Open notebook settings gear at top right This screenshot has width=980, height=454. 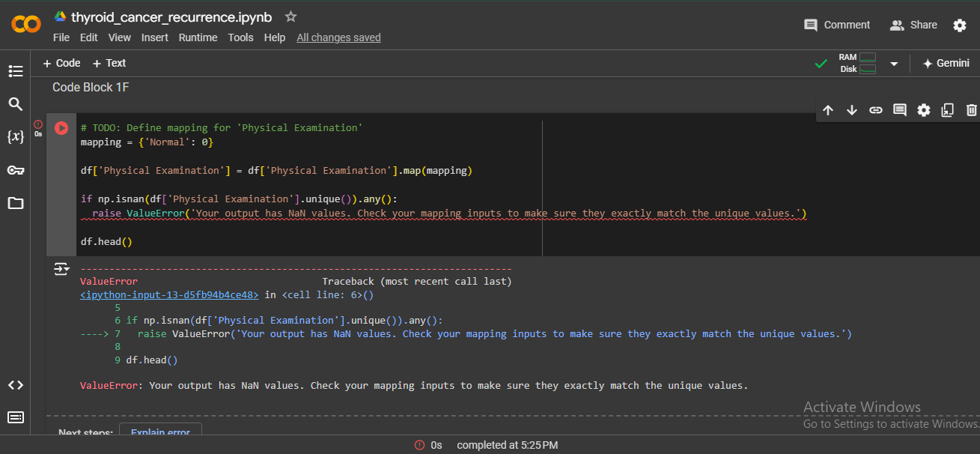point(960,25)
